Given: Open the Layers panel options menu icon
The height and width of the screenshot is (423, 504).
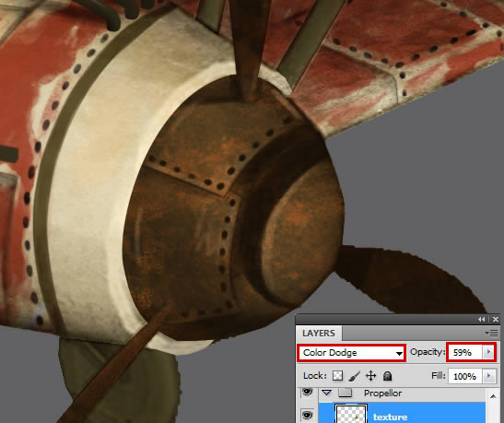Looking at the screenshot, I should point(492,333).
